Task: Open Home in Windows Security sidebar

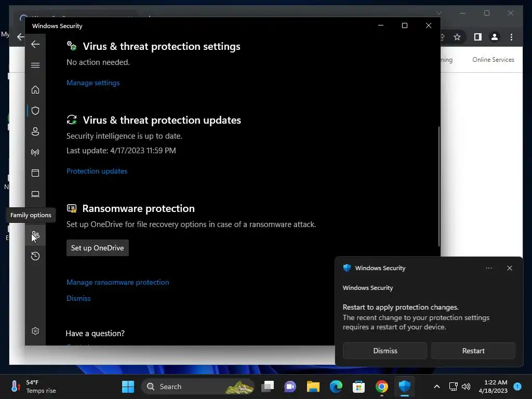Action: point(35,89)
